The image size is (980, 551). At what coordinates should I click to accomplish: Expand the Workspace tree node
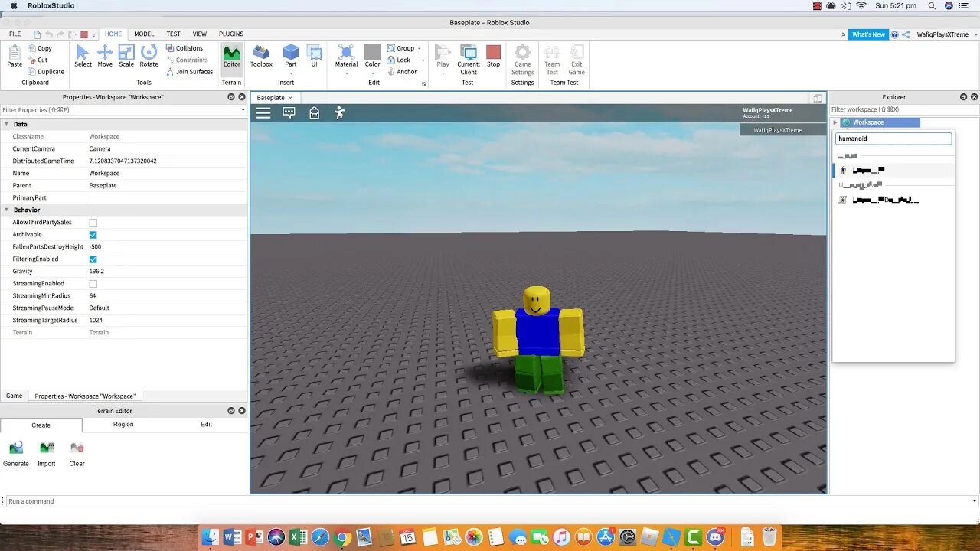pyautogui.click(x=835, y=122)
